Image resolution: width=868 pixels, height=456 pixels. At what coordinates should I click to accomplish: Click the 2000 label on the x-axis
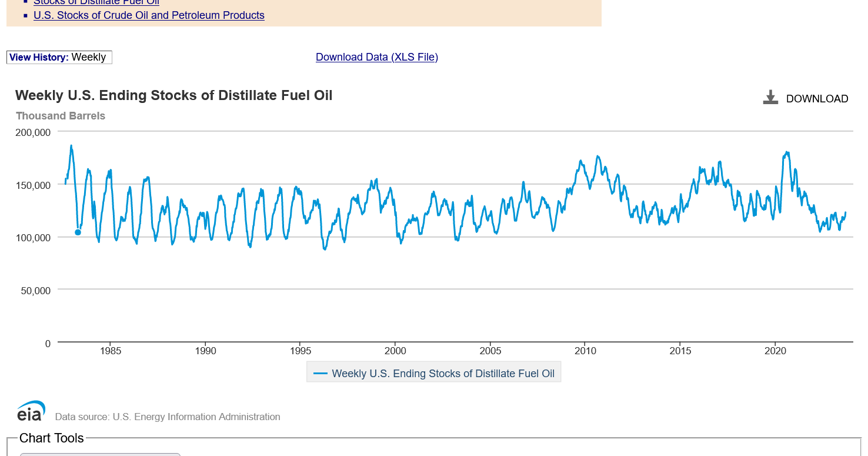(x=395, y=351)
